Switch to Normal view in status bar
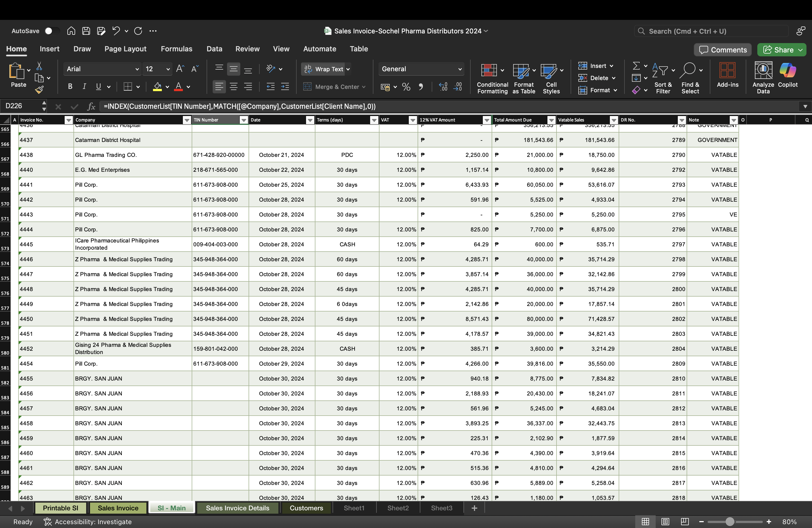Image resolution: width=812 pixels, height=528 pixels. coord(645,522)
